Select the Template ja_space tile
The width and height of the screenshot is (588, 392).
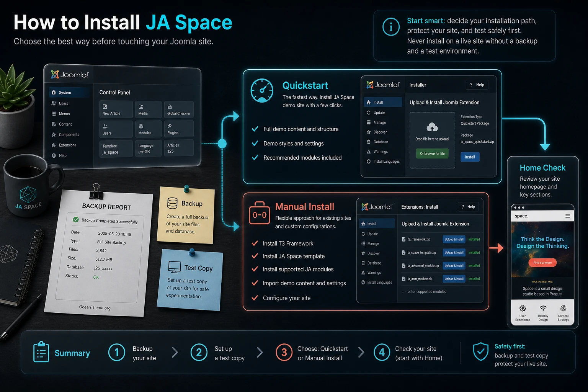pyautogui.click(x=116, y=149)
